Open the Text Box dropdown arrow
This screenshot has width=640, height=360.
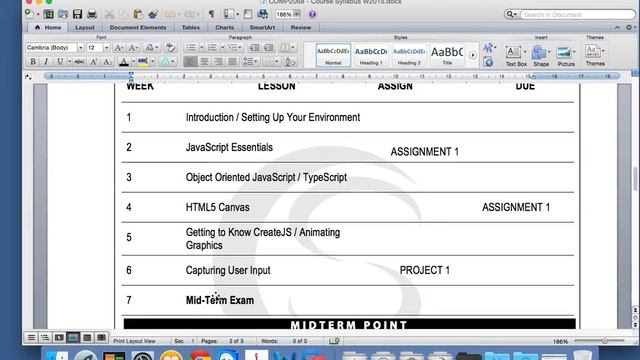pyautogui.click(x=524, y=52)
